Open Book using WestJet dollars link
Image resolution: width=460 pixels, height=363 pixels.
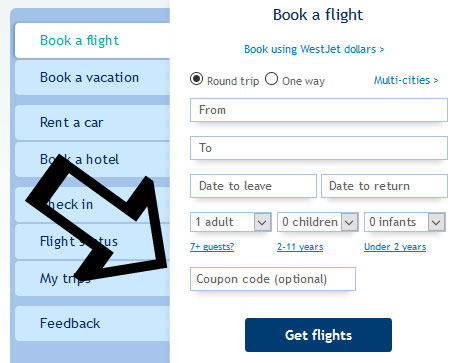pos(314,49)
